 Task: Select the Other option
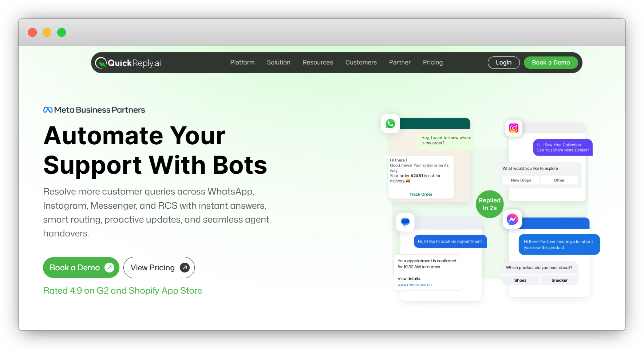pos(559,180)
